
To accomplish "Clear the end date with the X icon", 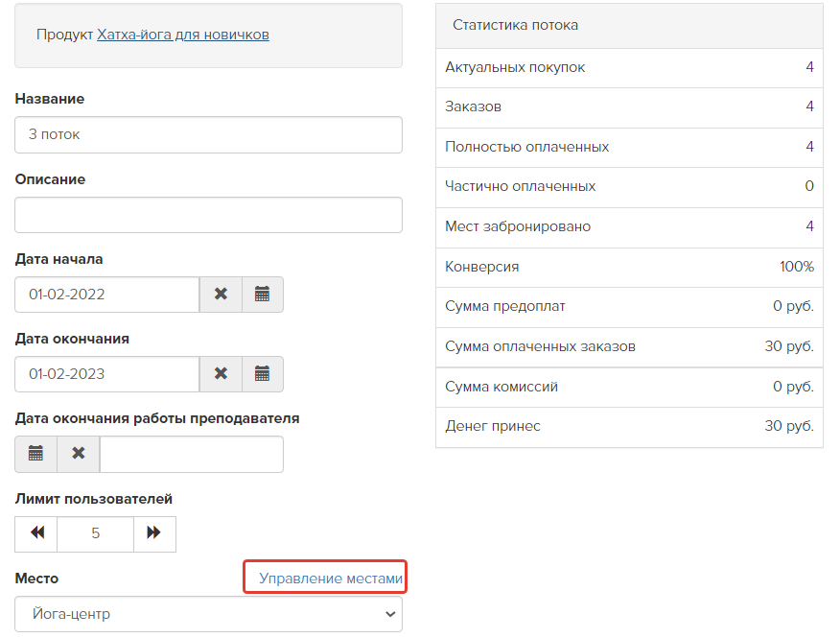I will pos(221,374).
